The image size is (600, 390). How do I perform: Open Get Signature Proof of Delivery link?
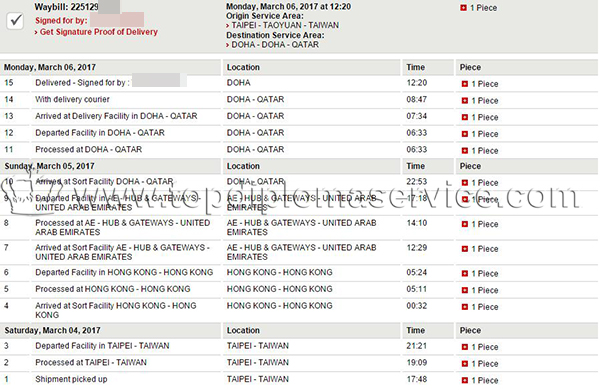coord(99,32)
